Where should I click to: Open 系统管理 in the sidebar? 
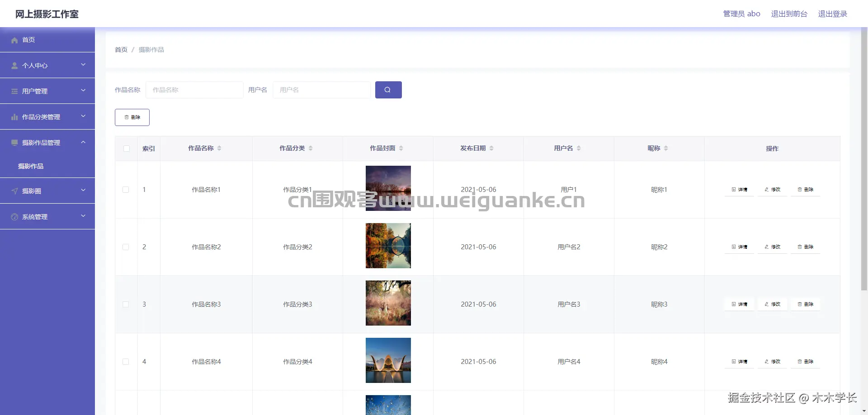(x=47, y=217)
